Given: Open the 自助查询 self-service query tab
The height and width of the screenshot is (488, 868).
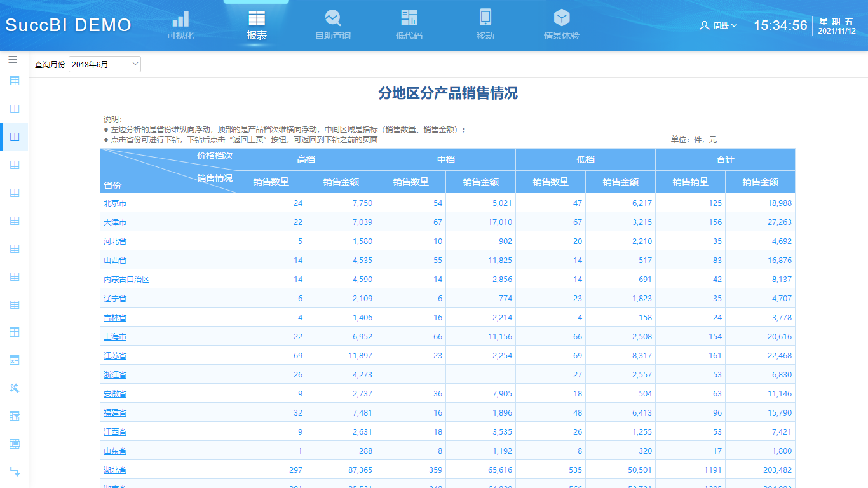Looking at the screenshot, I should [333, 25].
